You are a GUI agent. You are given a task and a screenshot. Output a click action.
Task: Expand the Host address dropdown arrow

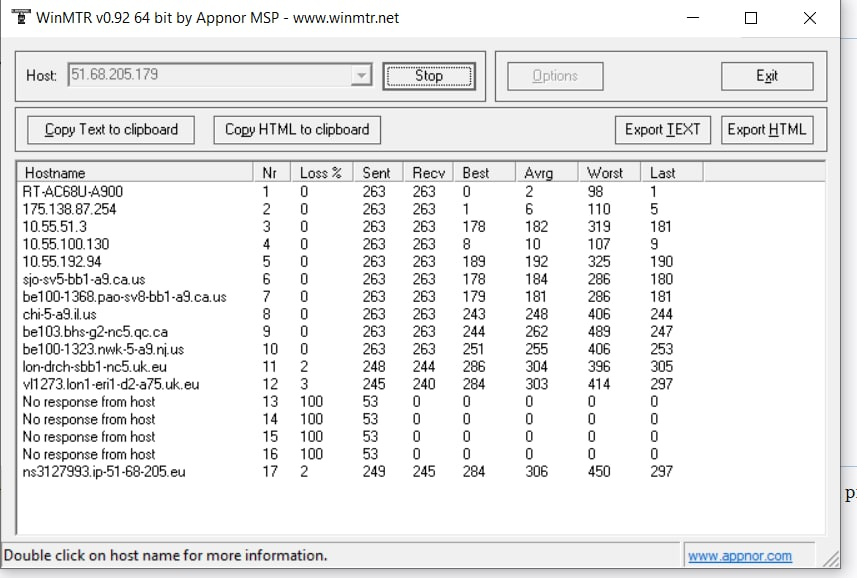[x=361, y=75]
